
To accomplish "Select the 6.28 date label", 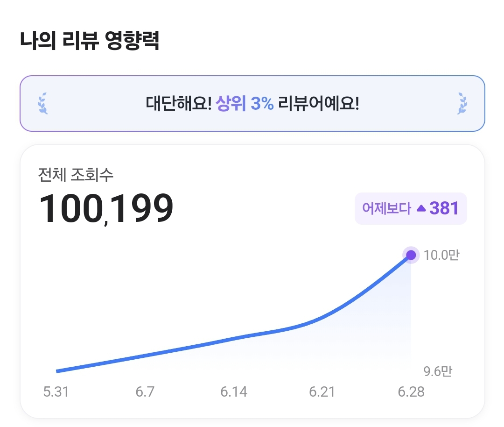I will (x=411, y=392).
